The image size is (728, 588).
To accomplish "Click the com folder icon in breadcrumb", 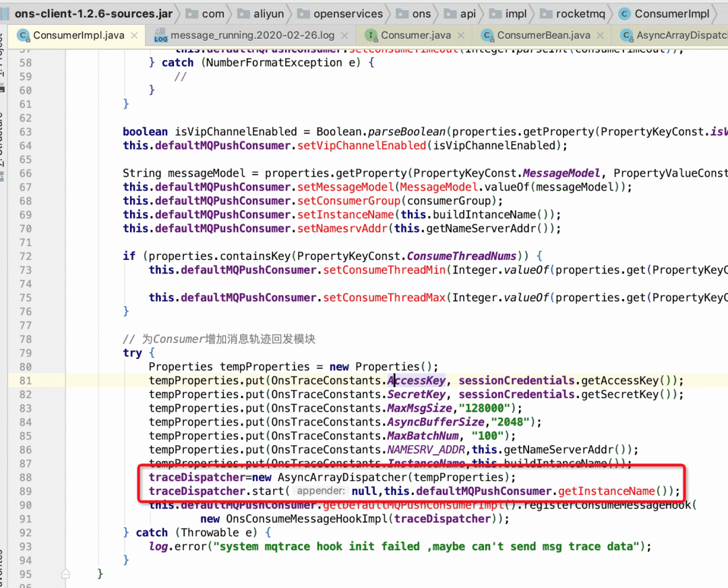I will pyautogui.click(x=191, y=14).
